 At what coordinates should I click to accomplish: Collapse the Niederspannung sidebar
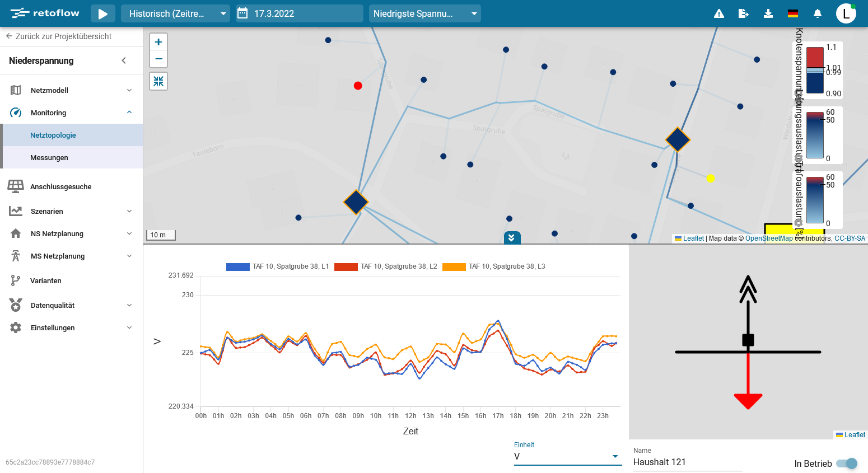pos(124,60)
